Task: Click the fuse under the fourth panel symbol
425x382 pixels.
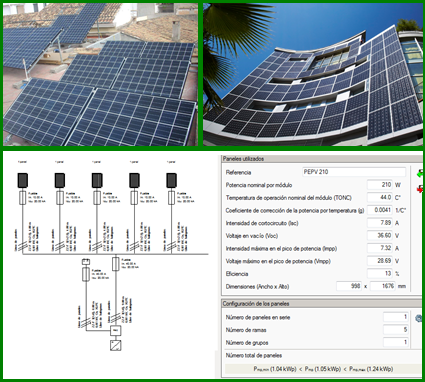Action: click(134, 198)
